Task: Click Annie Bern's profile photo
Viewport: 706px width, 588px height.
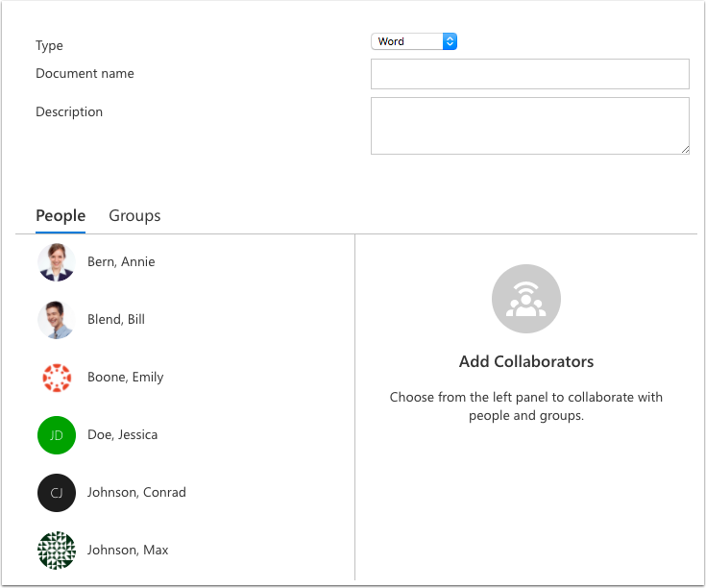Action: click(57, 262)
